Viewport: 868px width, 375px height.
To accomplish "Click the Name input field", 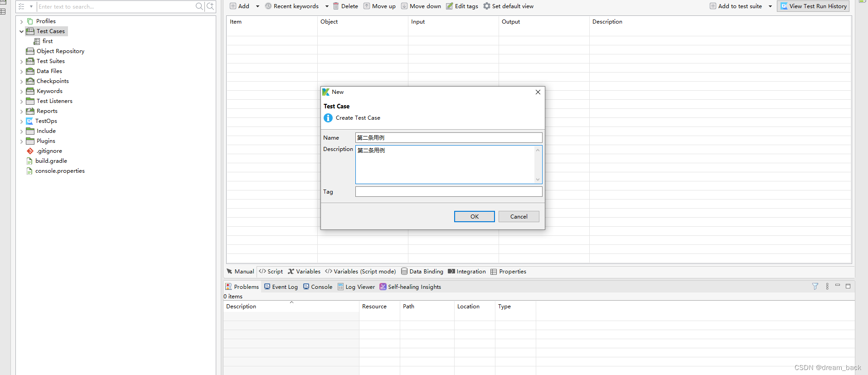I will pos(449,138).
